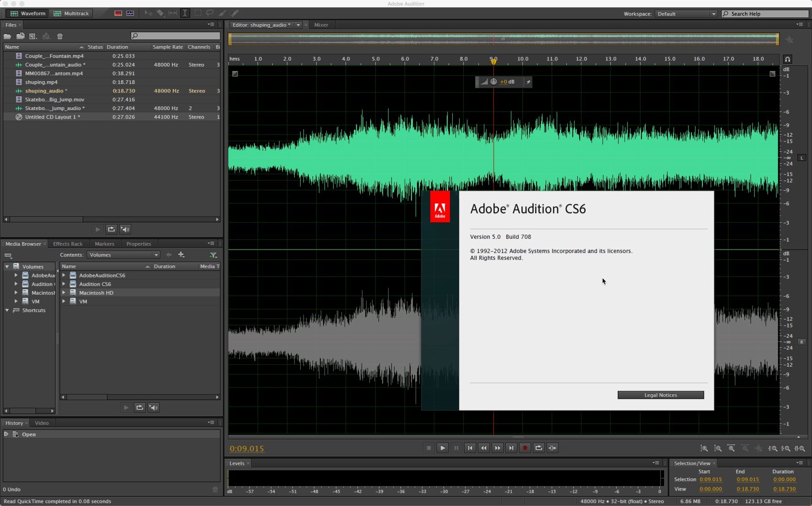
Task: Pin the volume HUD
Action: coord(528,82)
